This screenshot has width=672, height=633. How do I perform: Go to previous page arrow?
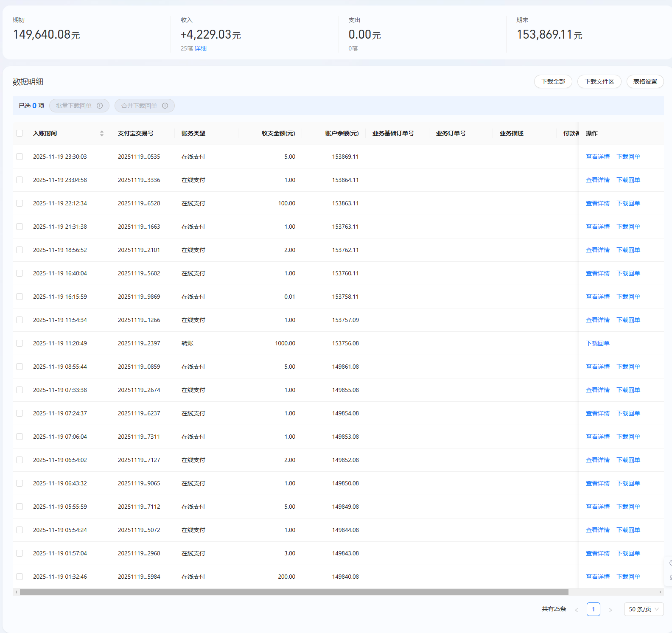pyautogui.click(x=576, y=610)
